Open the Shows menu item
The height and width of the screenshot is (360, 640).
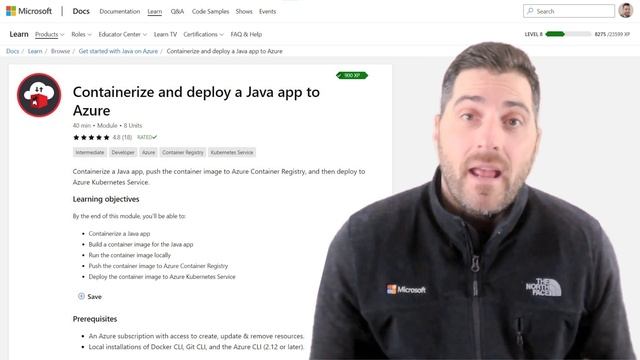244,11
